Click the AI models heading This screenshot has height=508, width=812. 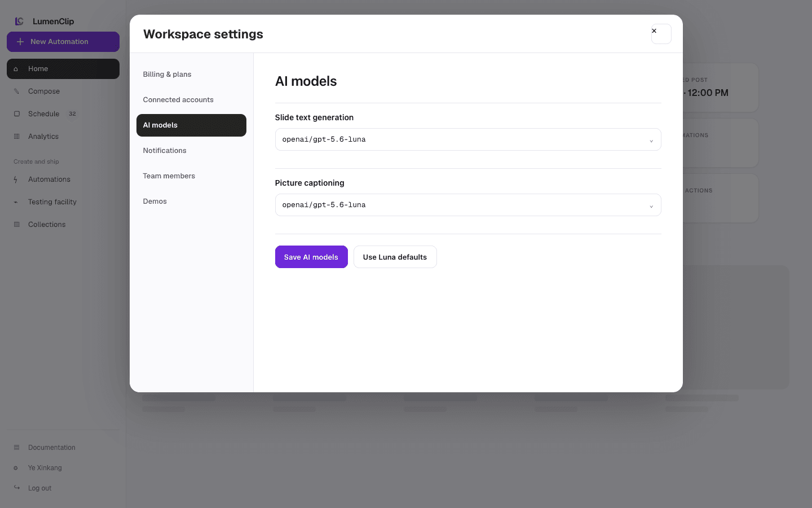[x=306, y=81]
